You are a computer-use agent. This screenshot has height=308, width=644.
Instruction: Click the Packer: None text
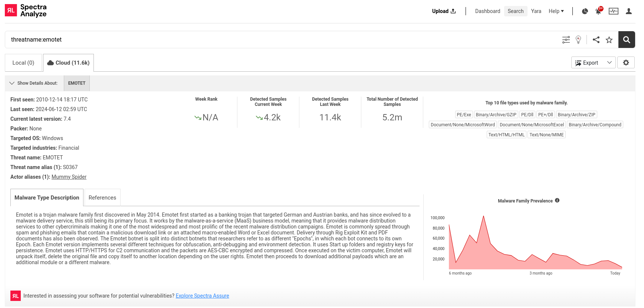[26, 129]
